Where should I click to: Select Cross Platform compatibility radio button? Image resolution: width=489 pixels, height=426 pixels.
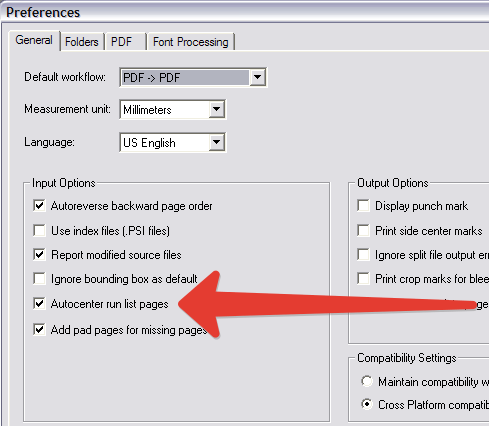pyautogui.click(x=367, y=404)
